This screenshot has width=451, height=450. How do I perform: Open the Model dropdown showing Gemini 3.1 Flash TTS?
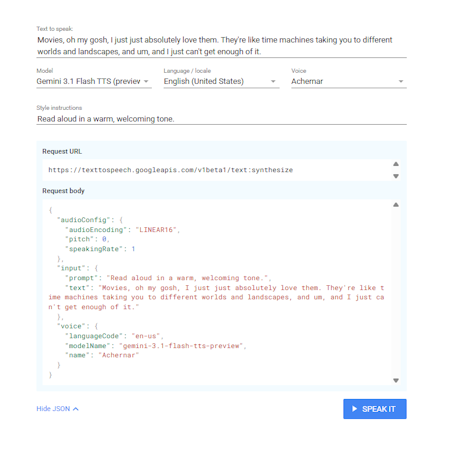coord(94,81)
